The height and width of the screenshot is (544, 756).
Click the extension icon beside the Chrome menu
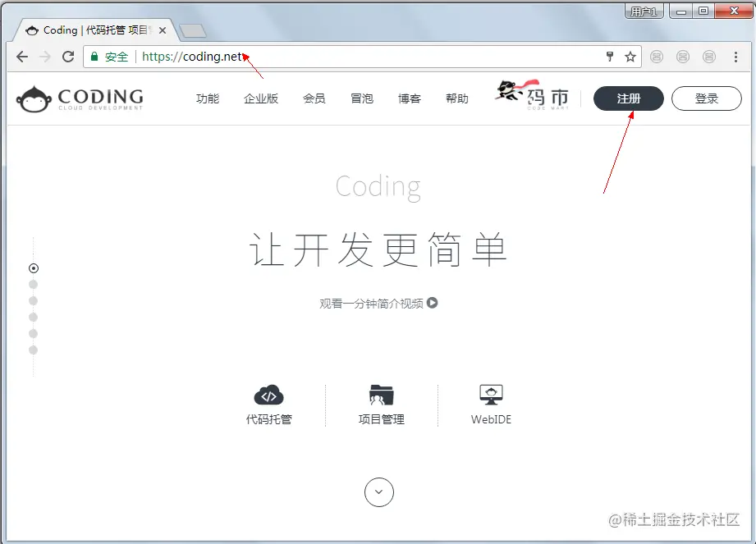709,57
